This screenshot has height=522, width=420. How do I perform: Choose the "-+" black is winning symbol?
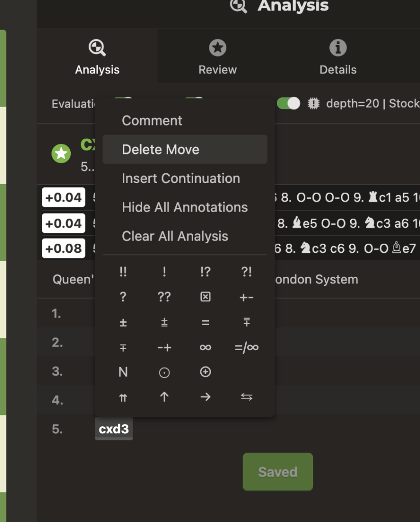(164, 347)
